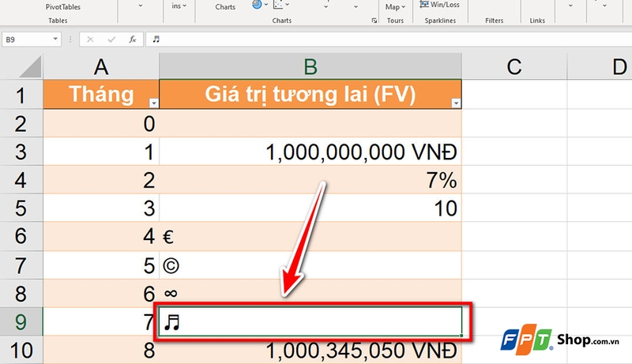
Task: Click cell A8 with value '6'
Action: point(101,294)
